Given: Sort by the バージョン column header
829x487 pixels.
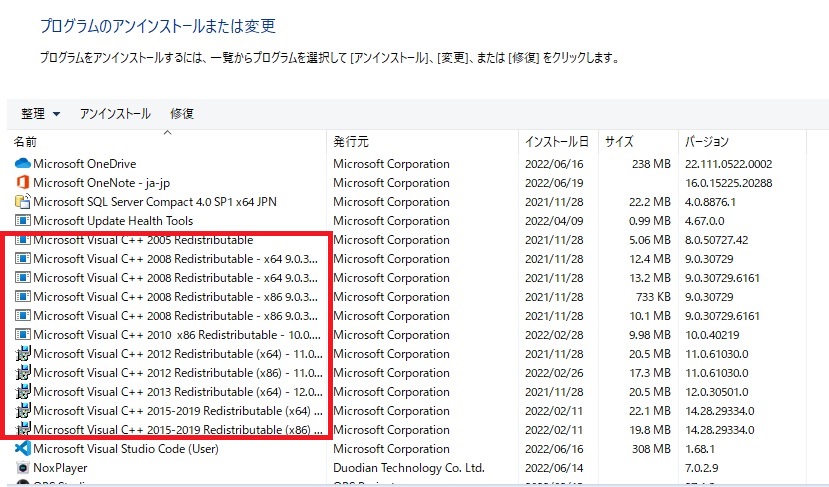Looking at the screenshot, I should click(x=707, y=142).
